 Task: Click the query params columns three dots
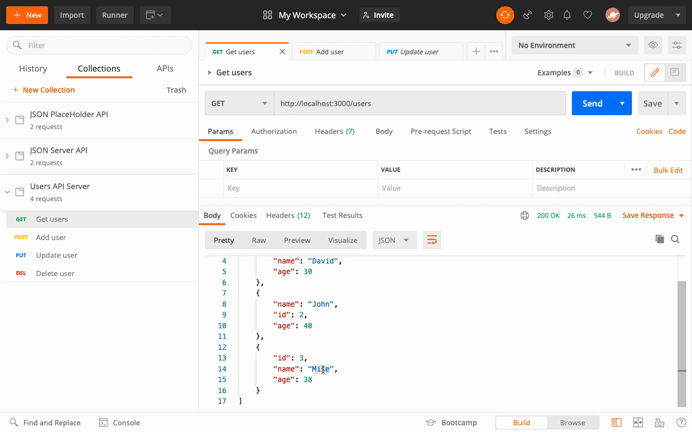click(x=636, y=169)
